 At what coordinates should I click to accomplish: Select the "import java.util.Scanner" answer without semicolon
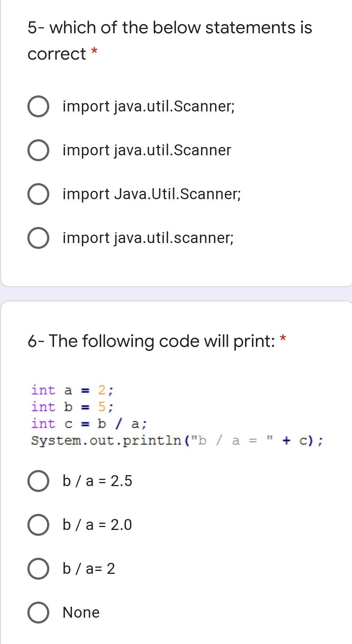[38, 150]
